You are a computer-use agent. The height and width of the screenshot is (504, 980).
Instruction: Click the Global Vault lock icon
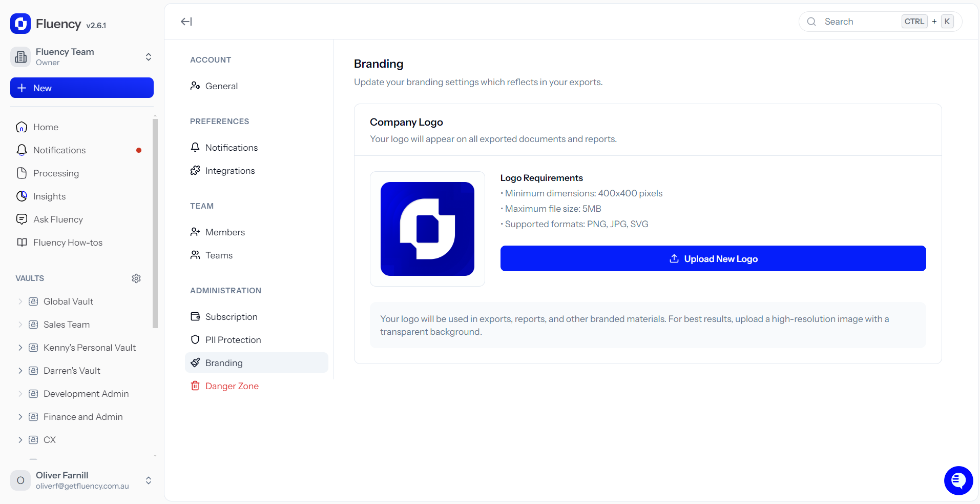coord(33,301)
